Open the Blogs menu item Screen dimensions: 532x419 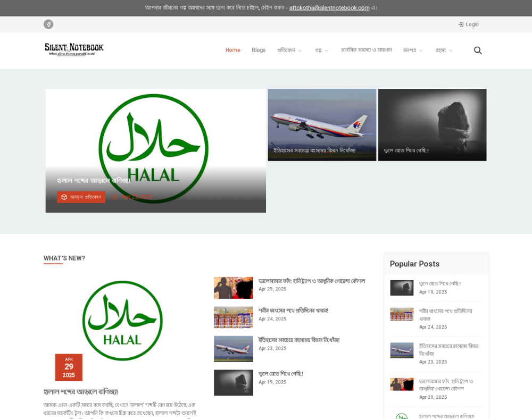click(x=259, y=50)
